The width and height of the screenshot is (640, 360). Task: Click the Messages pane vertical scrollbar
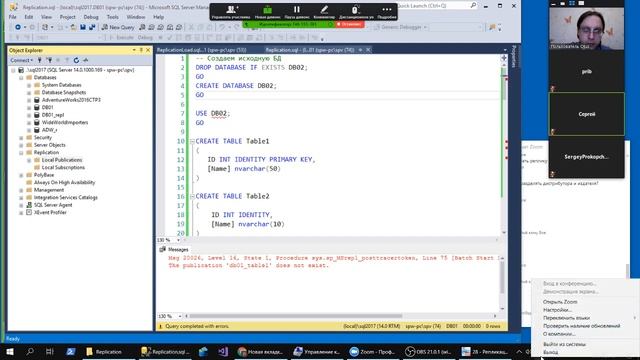(502, 278)
